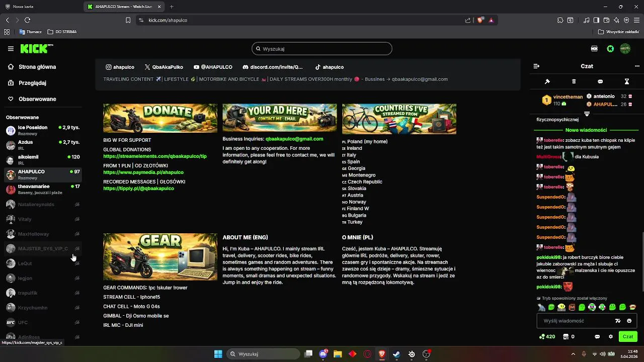
Task: Click the trash clear-chat icon
Action: click(574, 81)
